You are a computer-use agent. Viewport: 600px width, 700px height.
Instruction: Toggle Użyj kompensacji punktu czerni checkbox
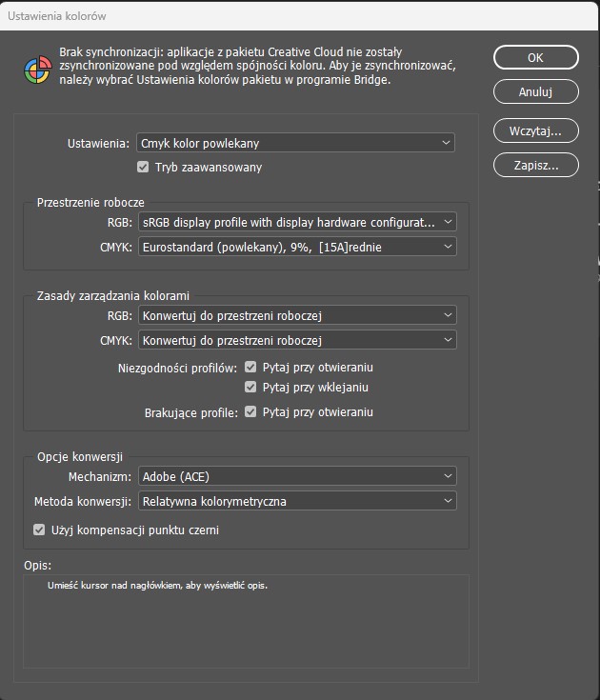(x=39, y=530)
